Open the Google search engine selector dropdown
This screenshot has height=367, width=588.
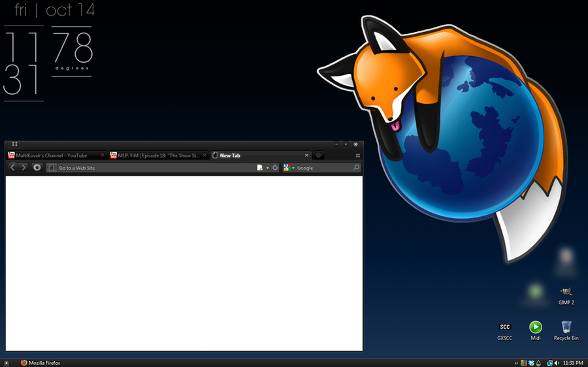289,168
